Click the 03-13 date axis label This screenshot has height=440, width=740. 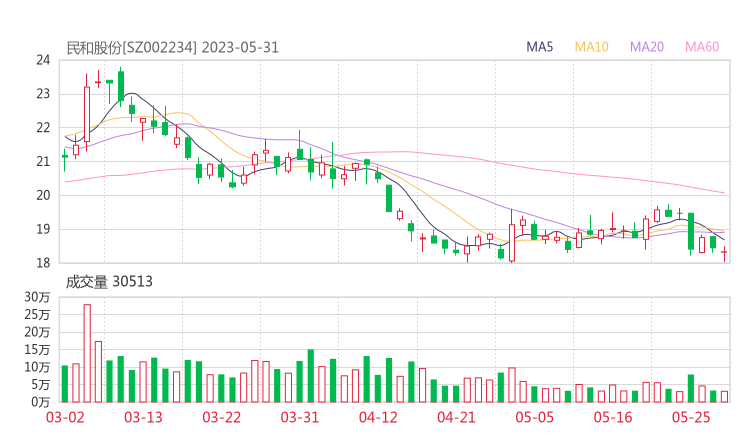point(143,417)
